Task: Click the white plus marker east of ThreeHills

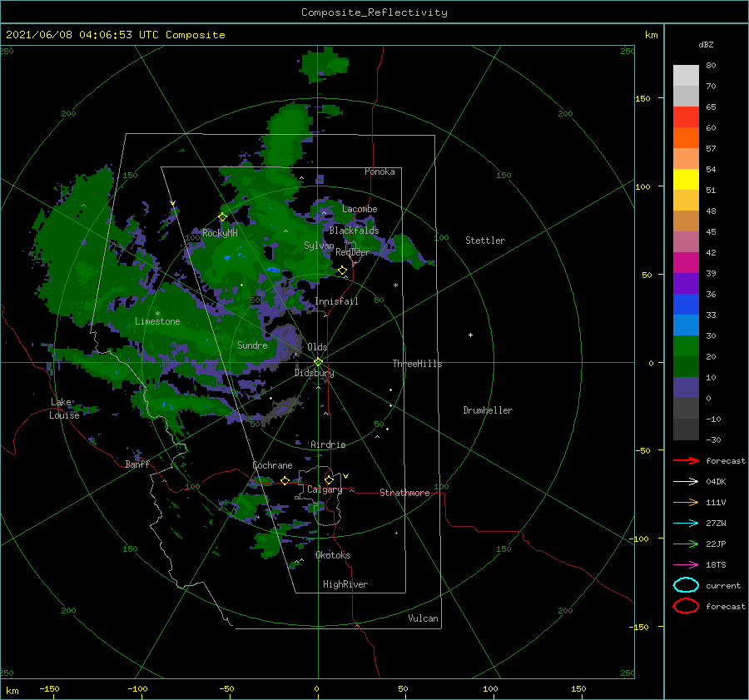Action: 470,335
